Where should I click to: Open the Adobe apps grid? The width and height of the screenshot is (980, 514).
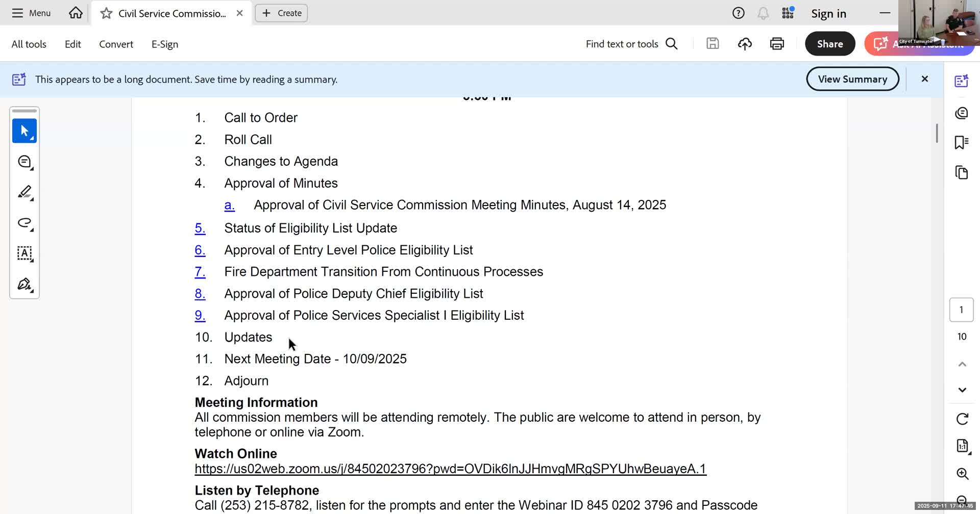788,13
